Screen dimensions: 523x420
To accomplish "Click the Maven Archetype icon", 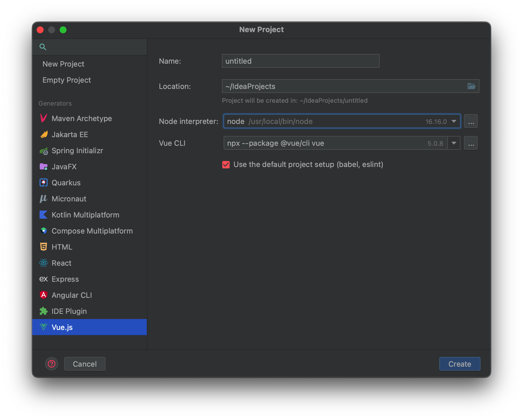I will coord(44,118).
